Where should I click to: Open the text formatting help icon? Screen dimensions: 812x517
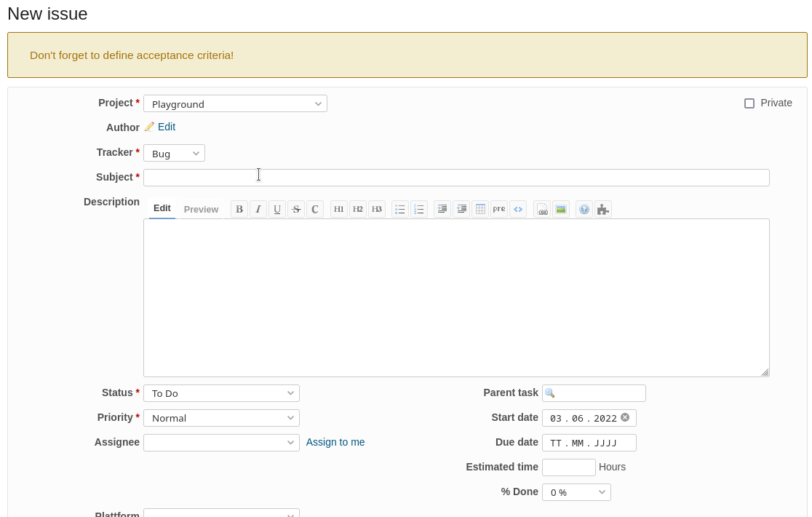[584, 210]
